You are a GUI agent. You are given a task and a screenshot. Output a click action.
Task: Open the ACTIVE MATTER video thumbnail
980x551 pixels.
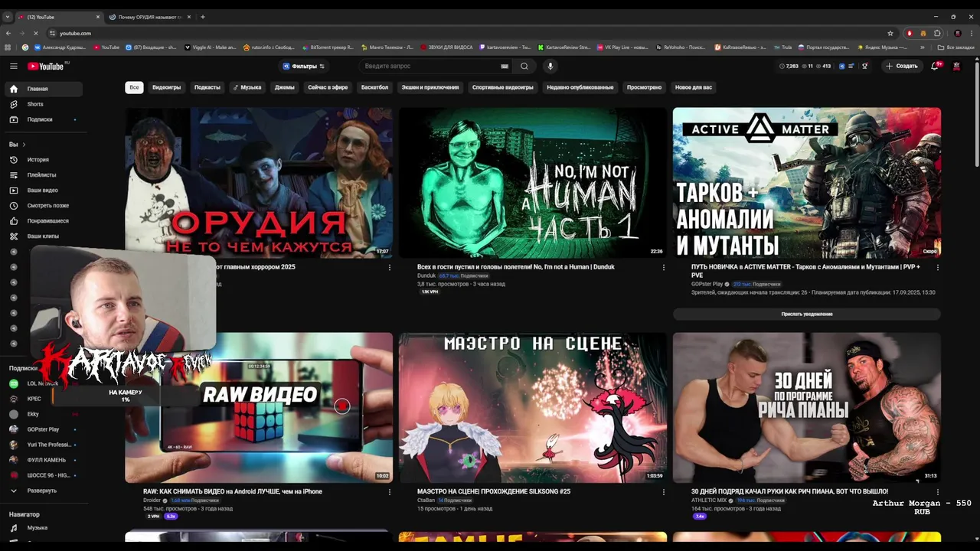807,182
